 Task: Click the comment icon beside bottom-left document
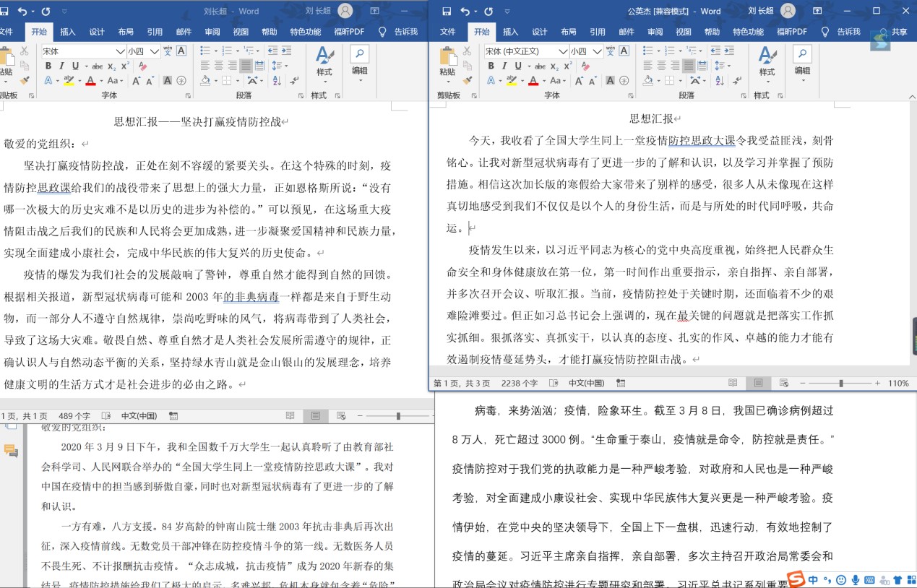click(x=11, y=451)
